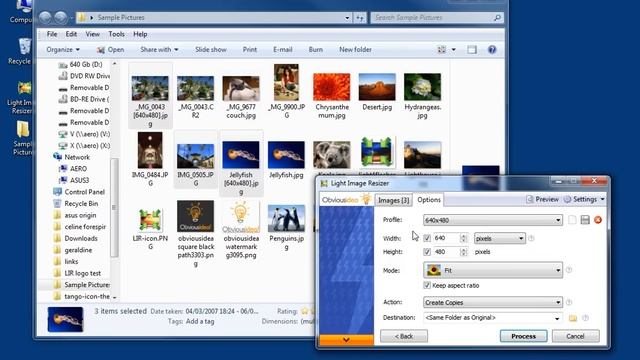
Task: Click the Explorer back navigation arrow
Action: [45, 18]
